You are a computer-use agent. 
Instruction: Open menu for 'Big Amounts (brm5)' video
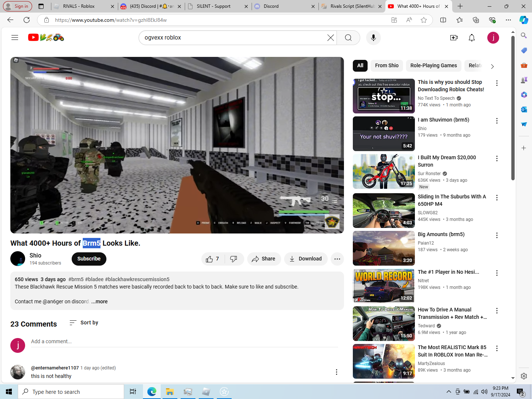point(497,235)
